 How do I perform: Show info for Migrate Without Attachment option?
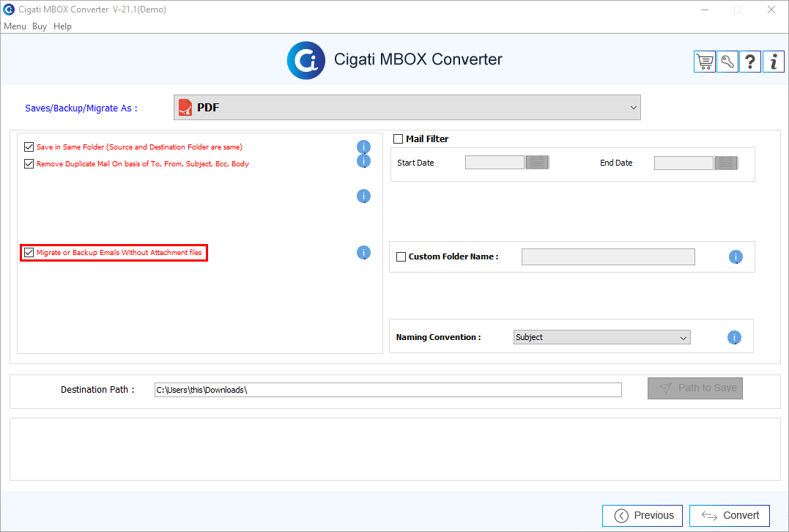364,253
